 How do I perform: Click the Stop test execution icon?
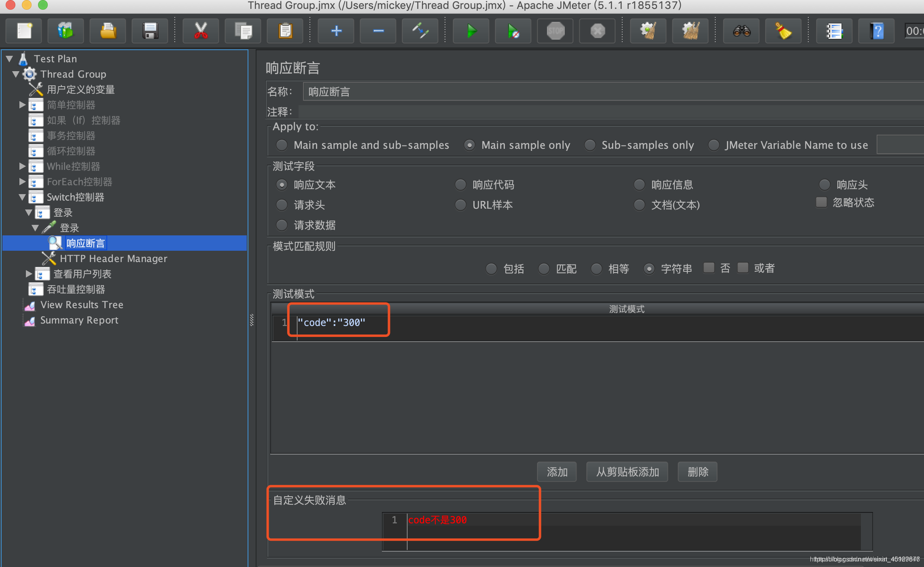[555, 30]
